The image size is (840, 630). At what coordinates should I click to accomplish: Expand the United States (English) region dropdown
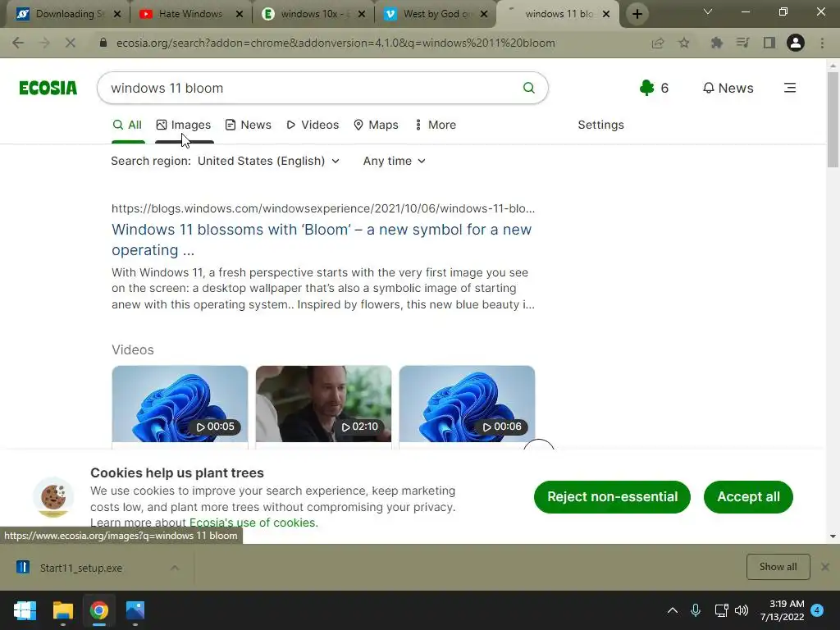tap(268, 161)
